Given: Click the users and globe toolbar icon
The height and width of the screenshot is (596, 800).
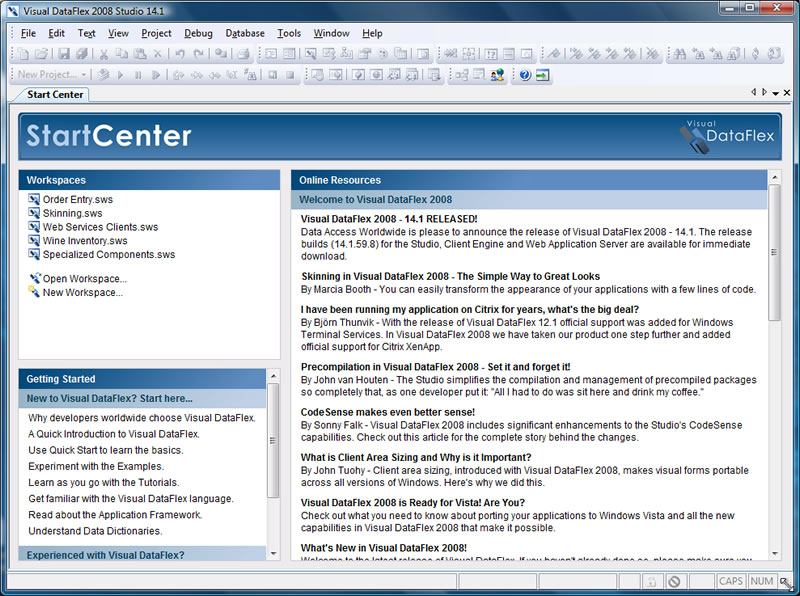Looking at the screenshot, I should tap(497, 75).
